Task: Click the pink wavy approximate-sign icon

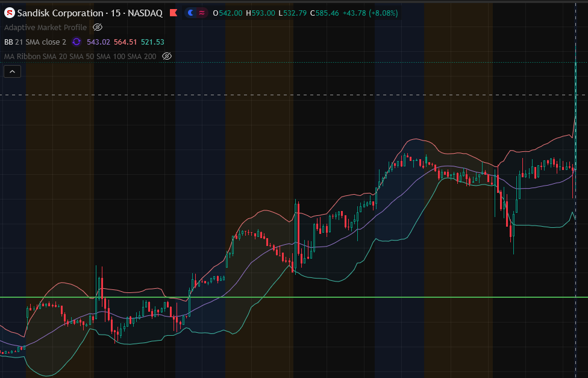Action: tap(202, 13)
